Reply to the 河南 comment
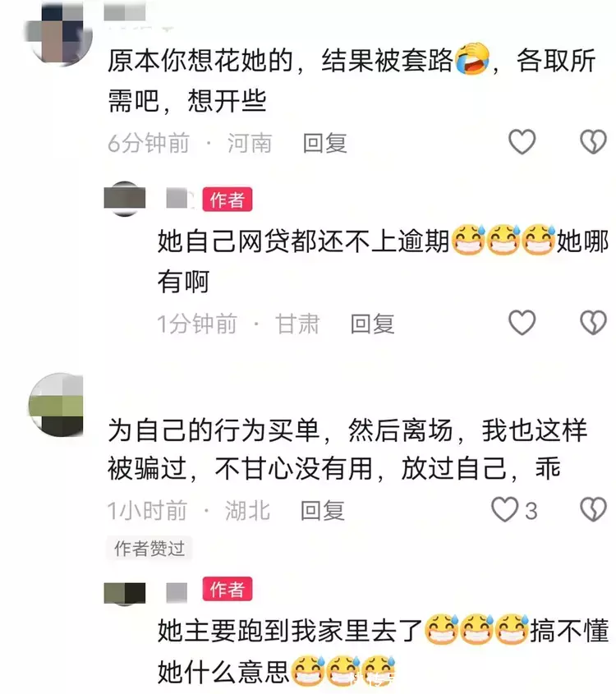This screenshot has height=694, width=616. point(324,143)
